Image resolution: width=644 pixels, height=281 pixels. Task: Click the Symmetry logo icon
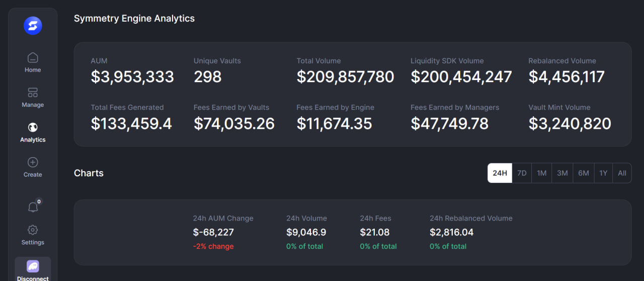[x=33, y=26]
